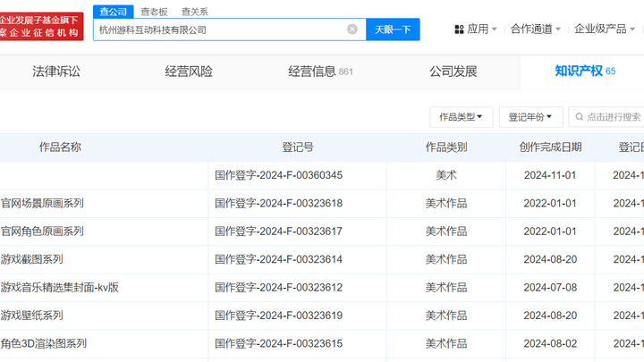Focus the 点击进行搜索 filter field

pos(613,117)
